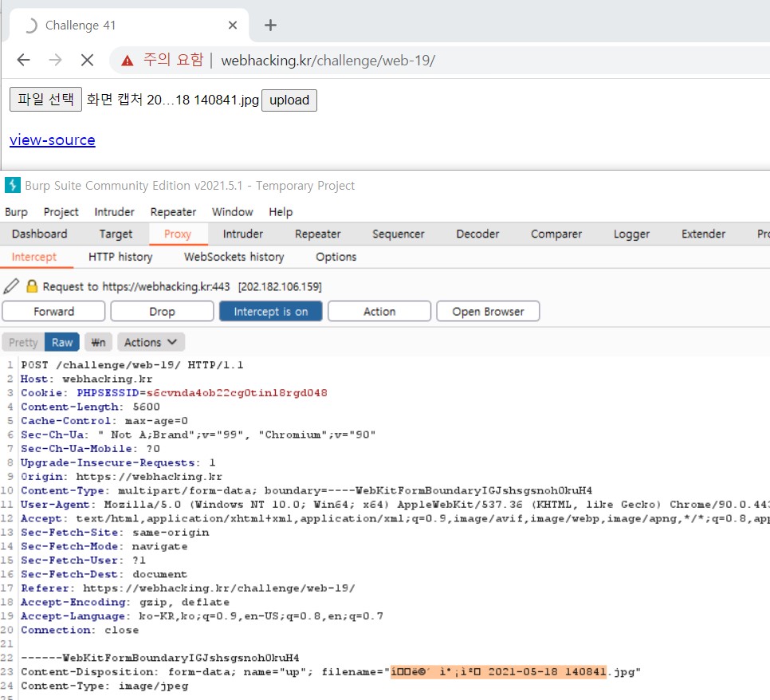
Task: Click the padlock icon beside the request target
Action: pyautogui.click(x=32, y=286)
